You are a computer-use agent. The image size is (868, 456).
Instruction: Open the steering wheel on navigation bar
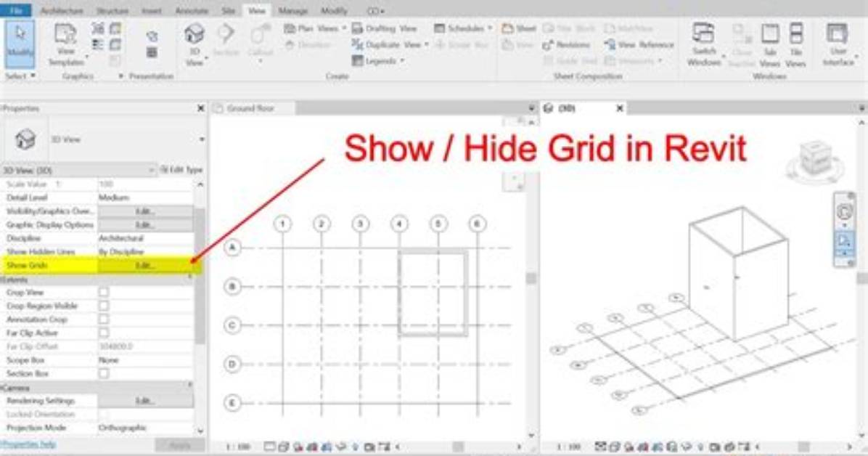(x=844, y=211)
